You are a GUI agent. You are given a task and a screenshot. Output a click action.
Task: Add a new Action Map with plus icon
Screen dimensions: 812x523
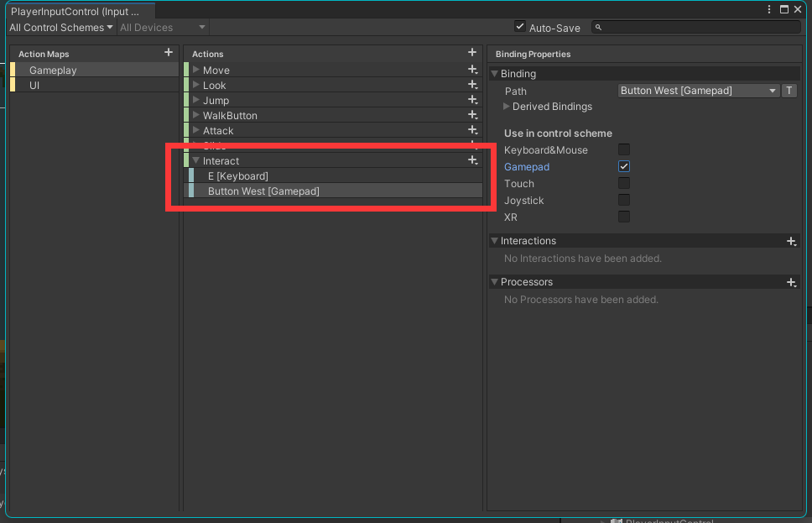169,52
